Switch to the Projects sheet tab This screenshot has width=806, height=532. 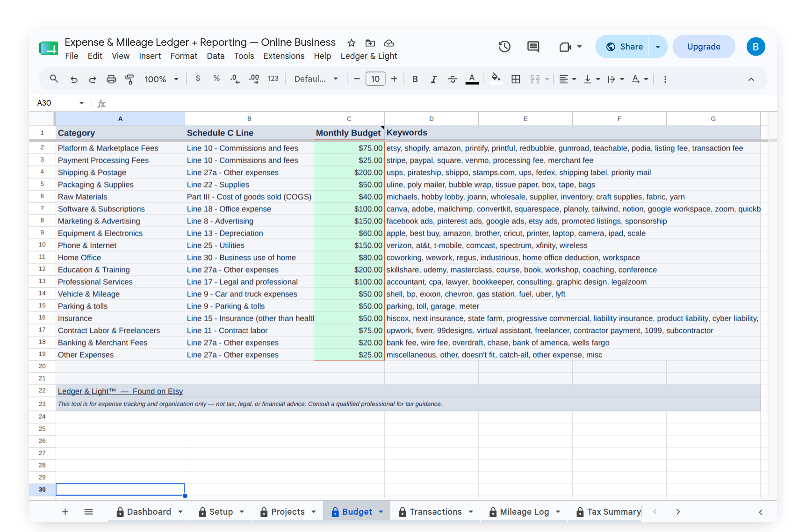tap(288, 512)
